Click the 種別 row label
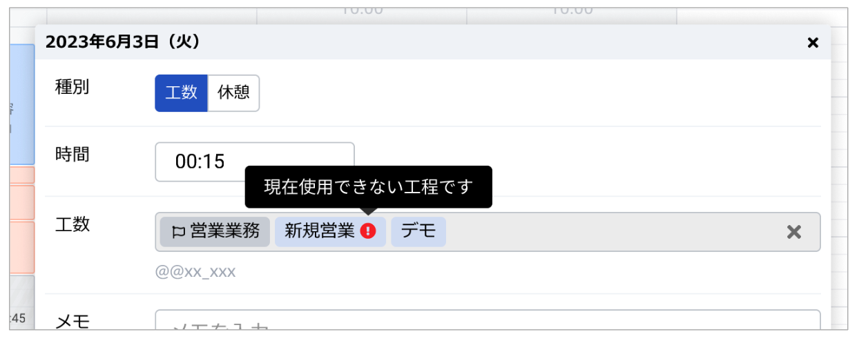This screenshot has height=341, width=868. coord(72,86)
